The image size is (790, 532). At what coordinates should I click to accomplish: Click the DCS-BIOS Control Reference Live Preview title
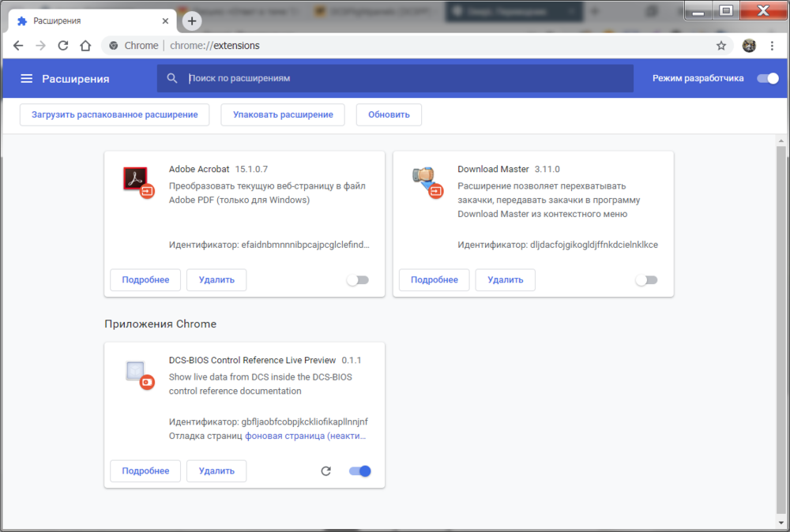pyautogui.click(x=252, y=361)
